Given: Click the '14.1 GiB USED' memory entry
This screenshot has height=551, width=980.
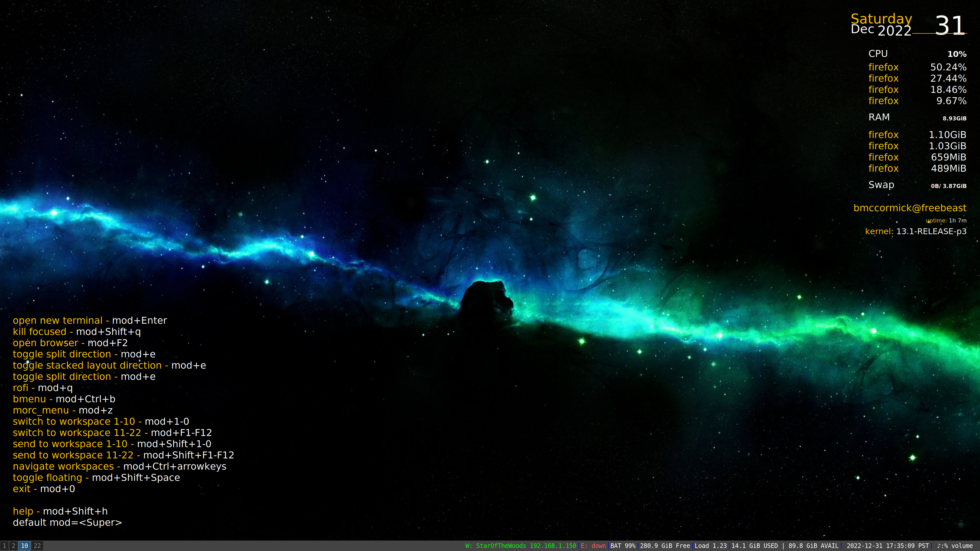Looking at the screenshot, I should tap(754, 546).
